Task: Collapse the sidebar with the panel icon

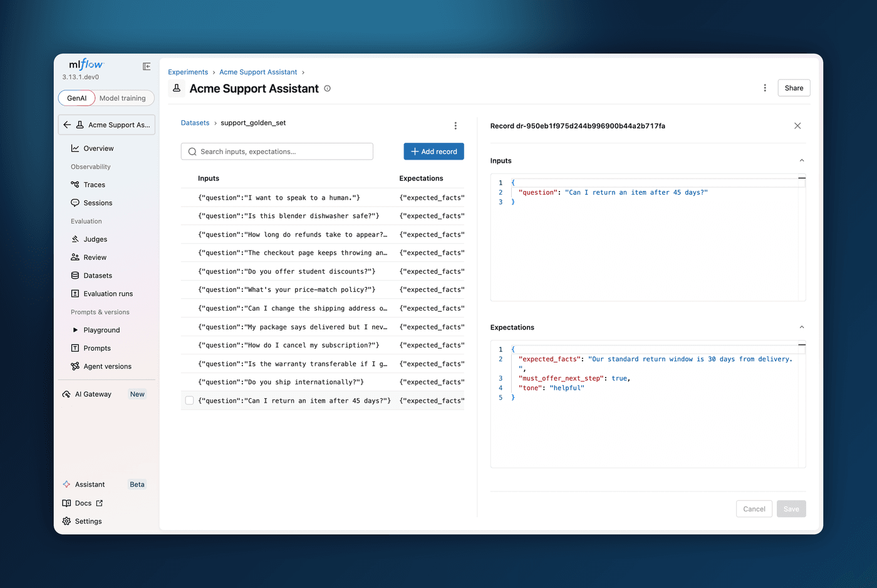Action: click(x=147, y=66)
